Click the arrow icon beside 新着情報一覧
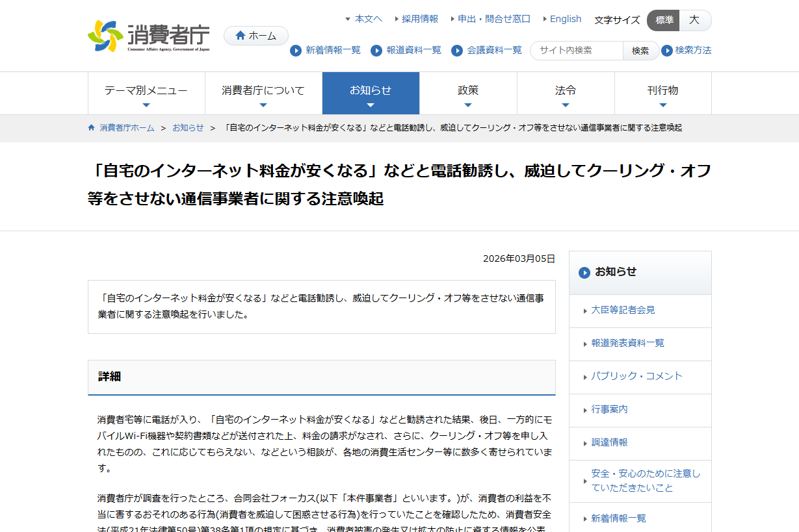Image resolution: width=799 pixels, height=532 pixels. 296,51
